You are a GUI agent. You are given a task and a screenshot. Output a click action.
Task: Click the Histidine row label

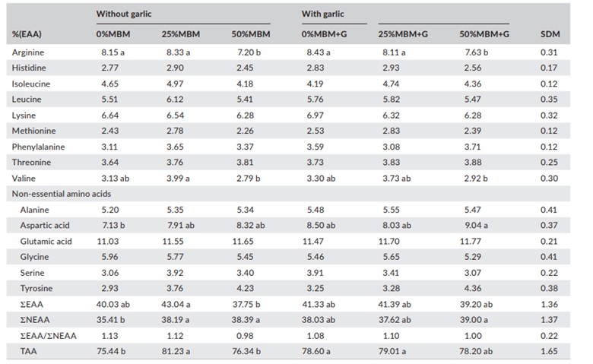pos(30,68)
